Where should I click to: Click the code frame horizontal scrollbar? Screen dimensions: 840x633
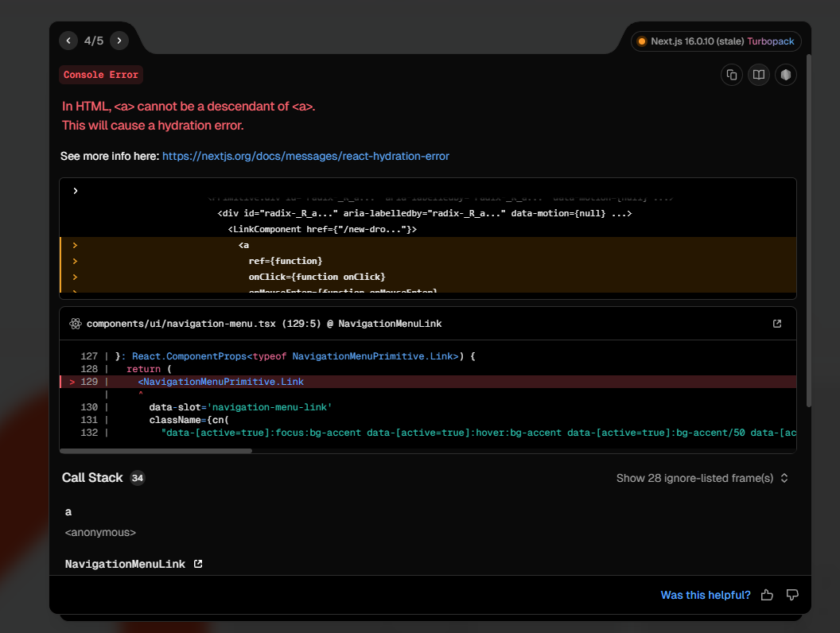click(x=156, y=451)
